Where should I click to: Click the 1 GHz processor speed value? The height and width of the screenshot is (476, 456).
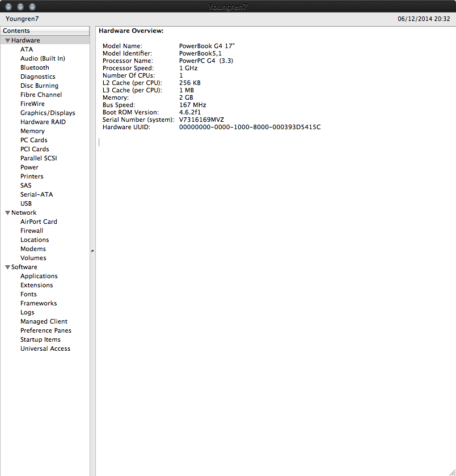(188, 69)
